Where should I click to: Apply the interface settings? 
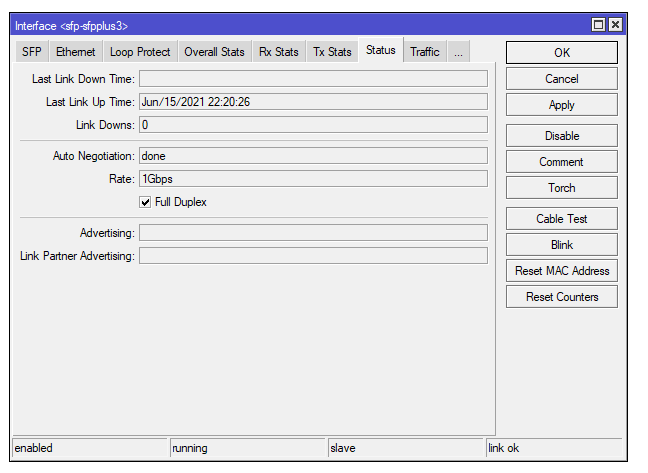(x=562, y=105)
